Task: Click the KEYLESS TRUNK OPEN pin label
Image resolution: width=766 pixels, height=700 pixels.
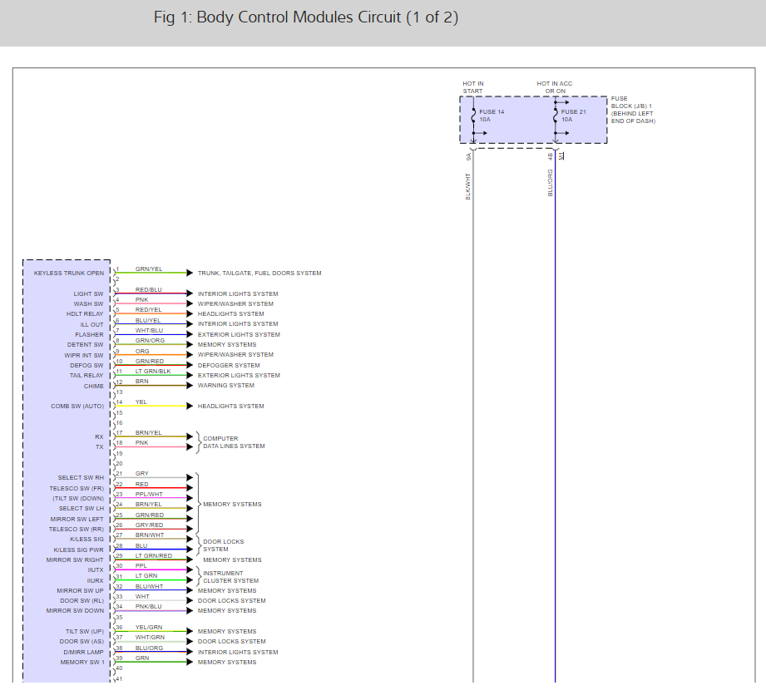Action: click(x=69, y=274)
